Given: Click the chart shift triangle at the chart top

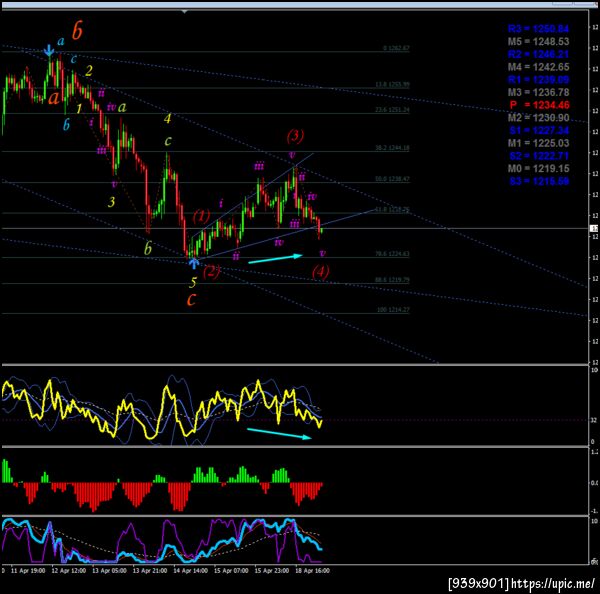Looking at the screenshot, I should pyautogui.click(x=184, y=12).
